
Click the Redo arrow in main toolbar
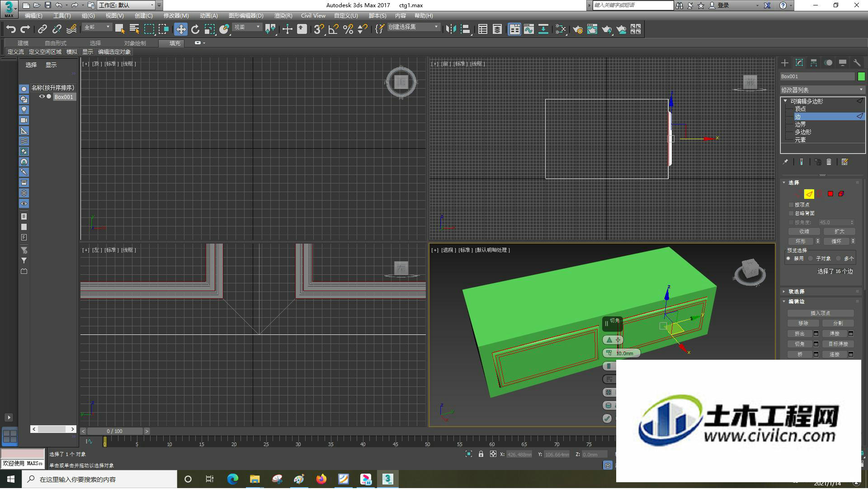tap(25, 29)
